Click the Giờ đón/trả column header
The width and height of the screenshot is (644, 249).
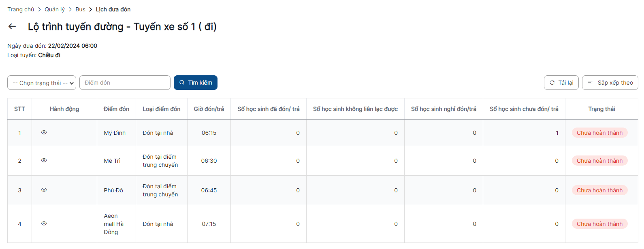(x=209, y=109)
